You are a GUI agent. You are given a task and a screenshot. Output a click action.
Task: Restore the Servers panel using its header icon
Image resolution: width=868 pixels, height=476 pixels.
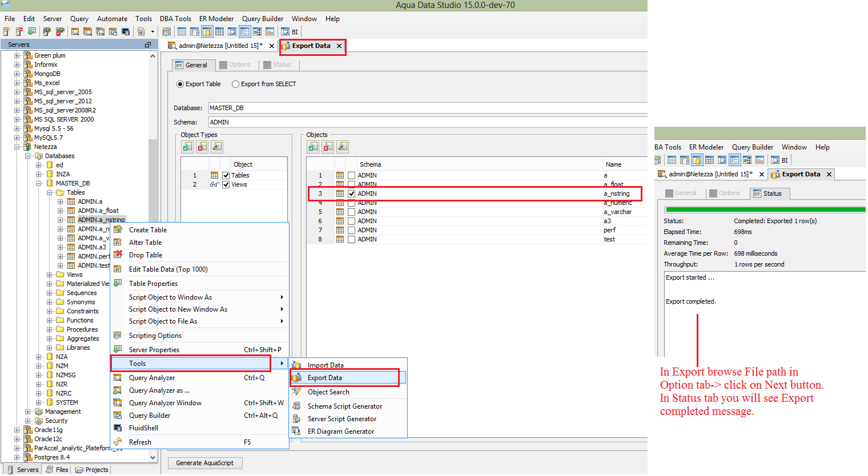tap(148, 45)
